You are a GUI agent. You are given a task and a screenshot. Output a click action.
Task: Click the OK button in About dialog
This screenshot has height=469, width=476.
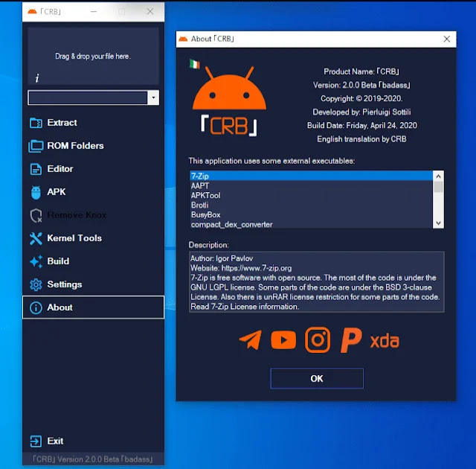[x=317, y=378]
